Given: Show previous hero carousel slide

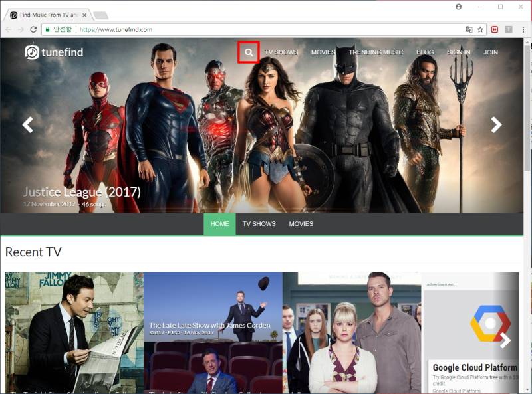Looking at the screenshot, I should tap(27, 125).
